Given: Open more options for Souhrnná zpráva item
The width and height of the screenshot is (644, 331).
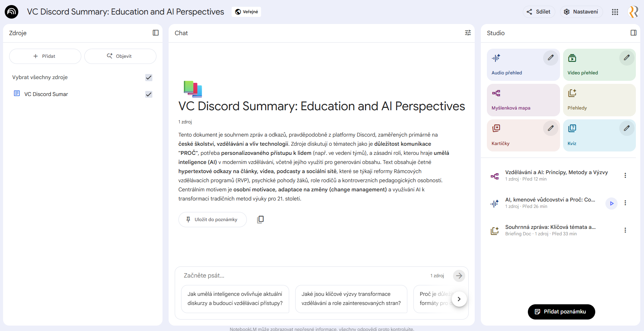Looking at the screenshot, I should point(625,230).
